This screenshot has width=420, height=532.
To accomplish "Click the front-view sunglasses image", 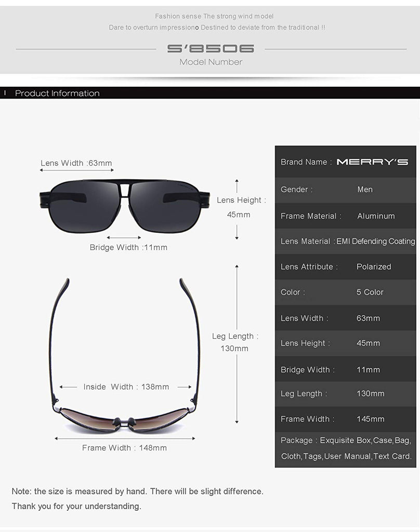I will 125,206.
